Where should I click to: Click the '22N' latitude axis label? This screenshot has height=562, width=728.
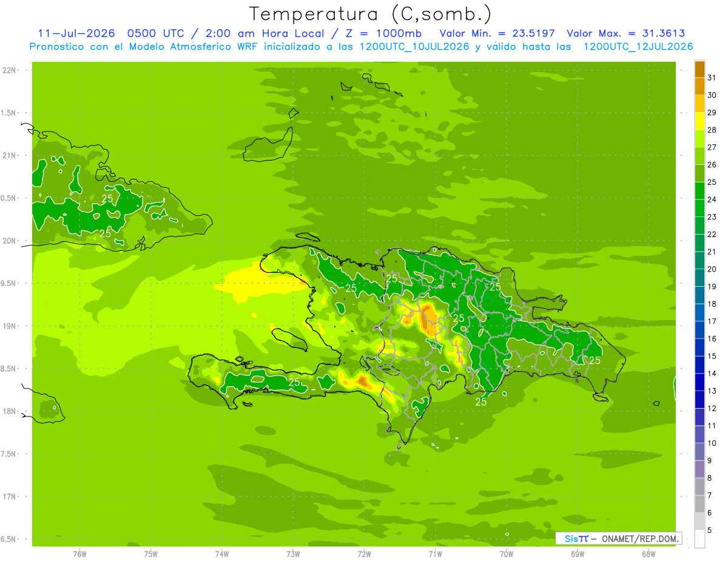click(x=10, y=70)
